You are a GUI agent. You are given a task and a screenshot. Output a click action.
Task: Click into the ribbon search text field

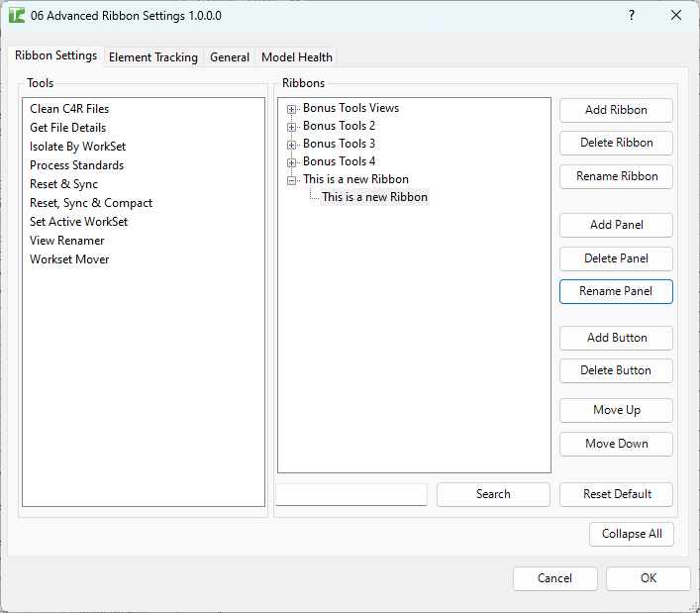pyautogui.click(x=351, y=494)
